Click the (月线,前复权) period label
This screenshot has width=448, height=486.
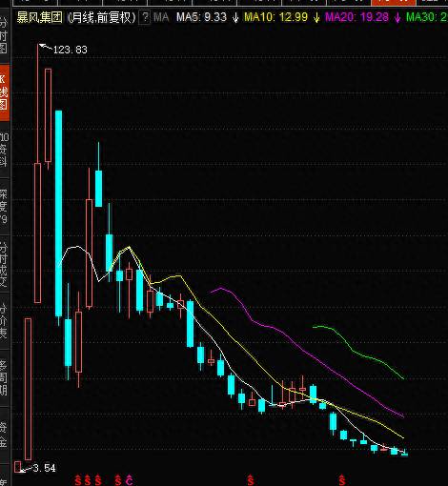click(102, 17)
